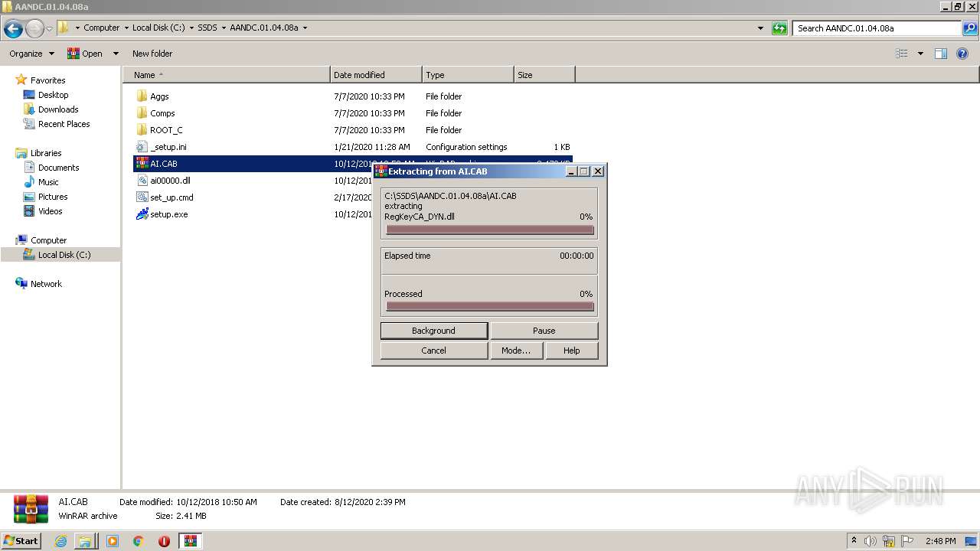Switch to WinRAR taskbar button
This screenshot has height=551, width=980.
[x=191, y=541]
